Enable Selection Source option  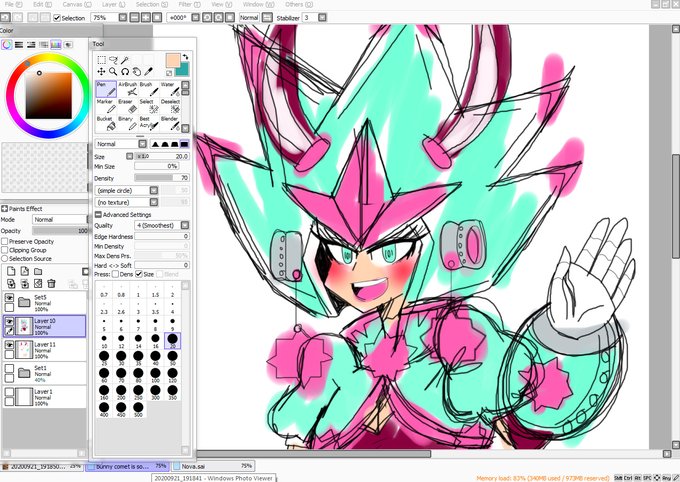(5, 259)
